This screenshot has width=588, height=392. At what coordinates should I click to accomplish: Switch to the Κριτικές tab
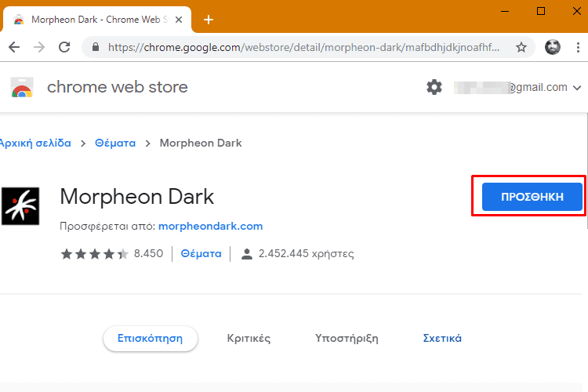point(249,339)
